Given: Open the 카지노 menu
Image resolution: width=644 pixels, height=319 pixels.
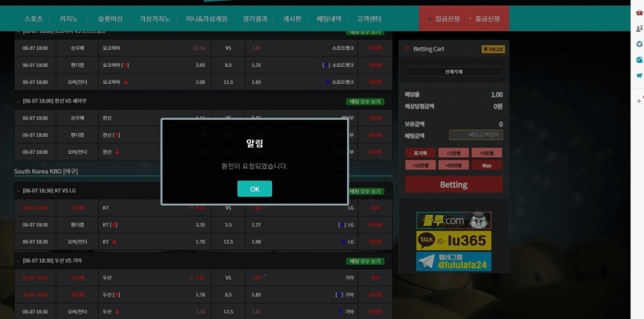Looking at the screenshot, I should [x=68, y=19].
